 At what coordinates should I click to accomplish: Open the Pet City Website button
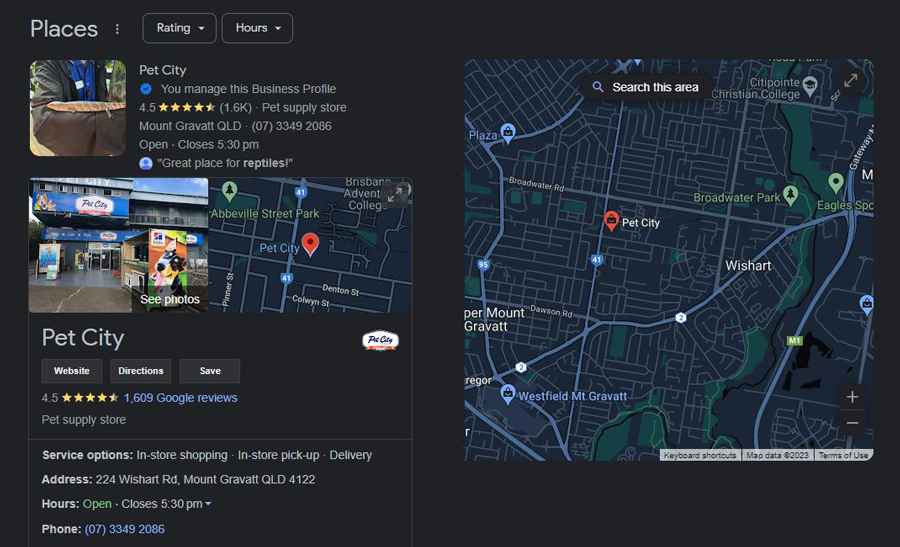72,371
